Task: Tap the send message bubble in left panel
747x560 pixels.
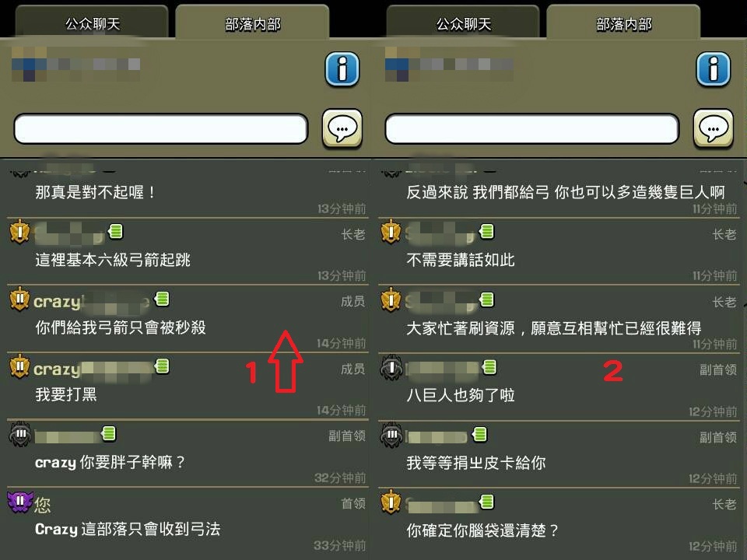Action: click(x=342, y=128)
